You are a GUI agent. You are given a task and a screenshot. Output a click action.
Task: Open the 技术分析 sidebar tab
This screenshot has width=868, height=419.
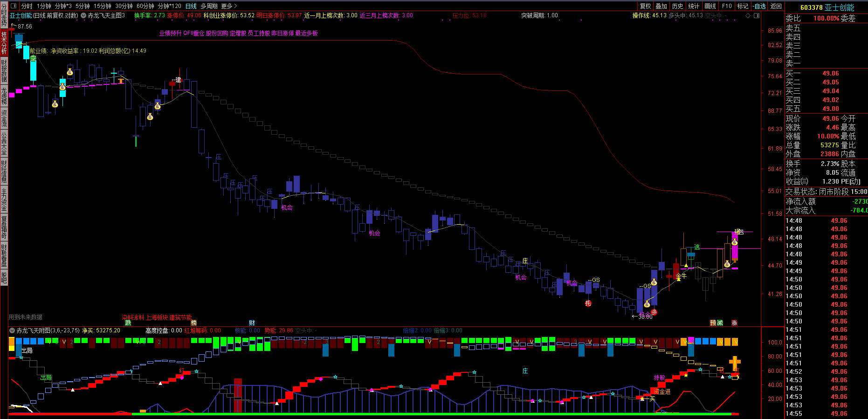(4, 42)
